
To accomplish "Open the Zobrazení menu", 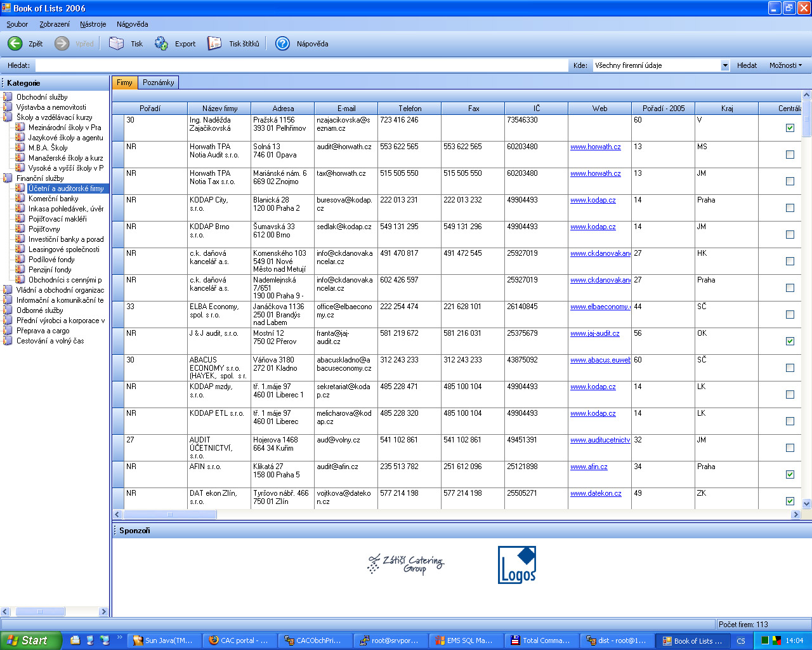I will [x=55, y=24].
